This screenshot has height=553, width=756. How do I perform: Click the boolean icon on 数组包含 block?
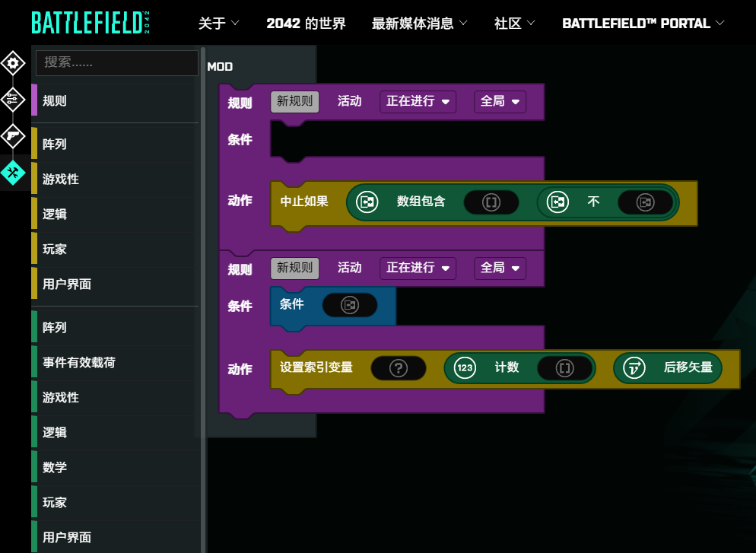pos(367,202)
